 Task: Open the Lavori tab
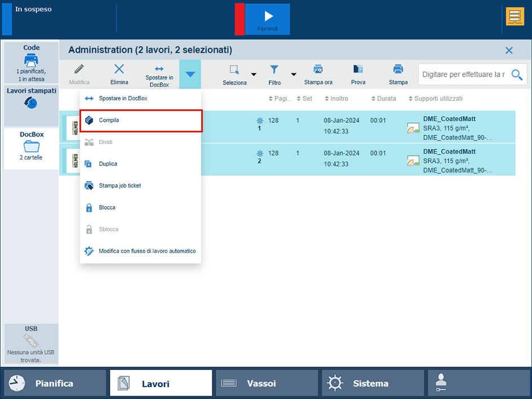pyautogui.click(x=161, y=383)
